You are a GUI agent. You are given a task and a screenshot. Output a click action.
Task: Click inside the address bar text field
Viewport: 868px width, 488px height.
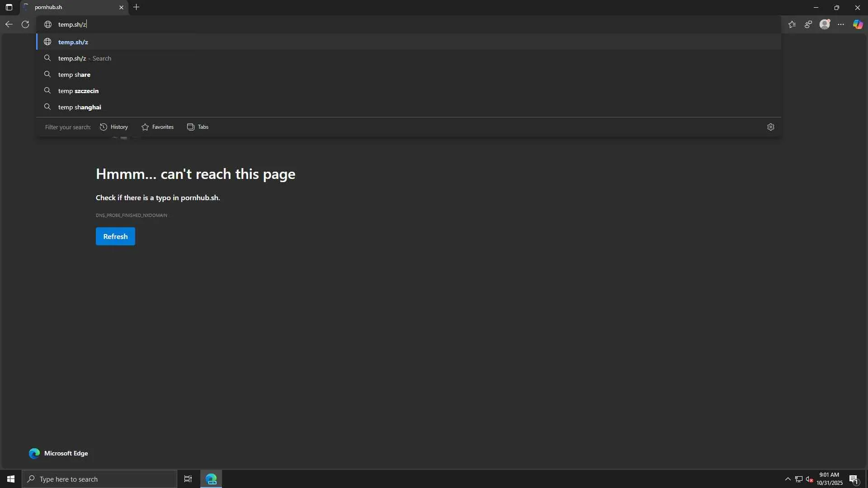click(x=271, y=24)
